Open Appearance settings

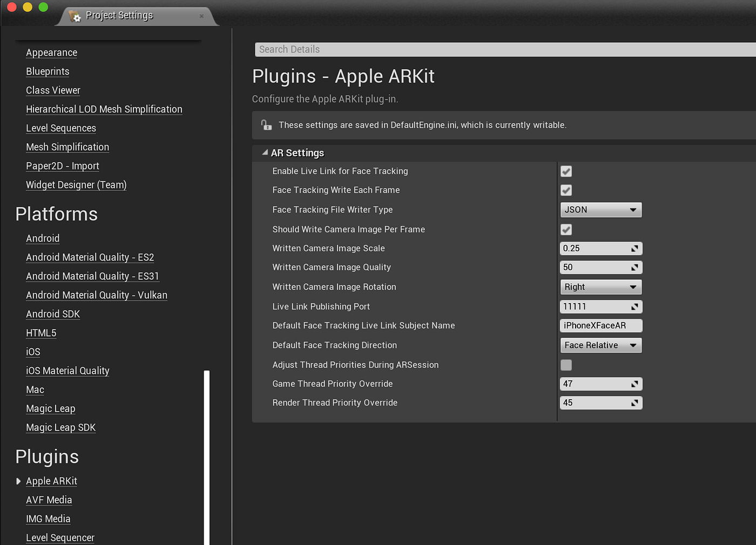[51, 52]
